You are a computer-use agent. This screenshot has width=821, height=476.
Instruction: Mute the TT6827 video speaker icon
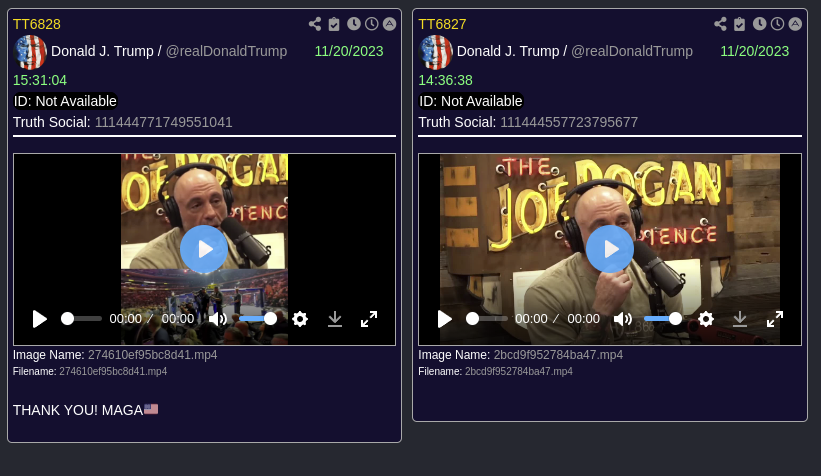click(623, 319)
